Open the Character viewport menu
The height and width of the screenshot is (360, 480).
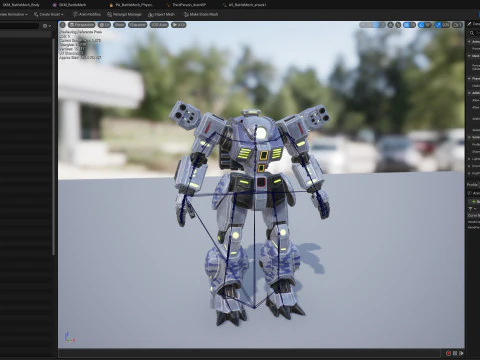click(137, 25)
